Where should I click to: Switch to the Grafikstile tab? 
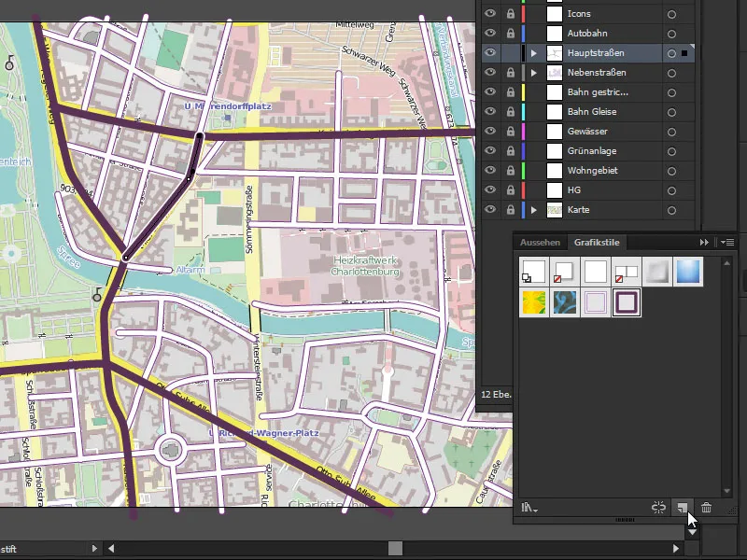597,243
